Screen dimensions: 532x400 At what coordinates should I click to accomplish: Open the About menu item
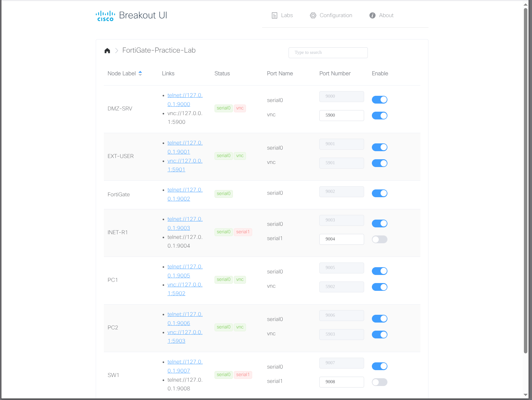[382, 16]
